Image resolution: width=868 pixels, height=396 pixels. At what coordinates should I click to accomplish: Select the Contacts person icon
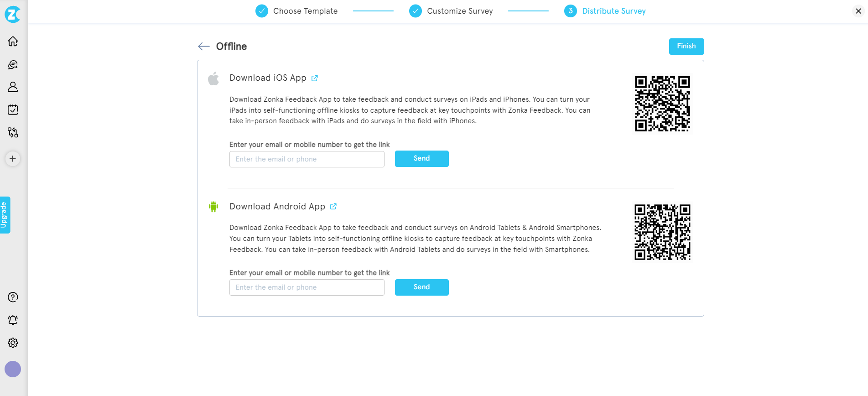pos(13,87)
